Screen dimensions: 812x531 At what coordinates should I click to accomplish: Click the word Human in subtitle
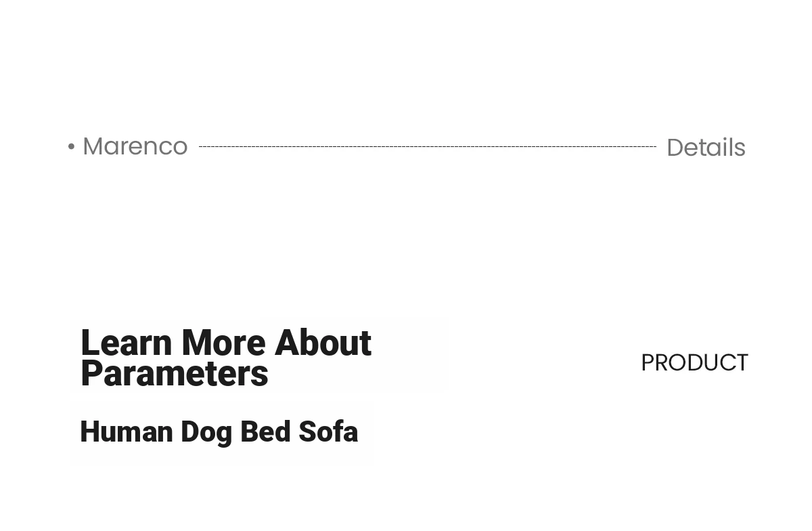pos(127,432)
